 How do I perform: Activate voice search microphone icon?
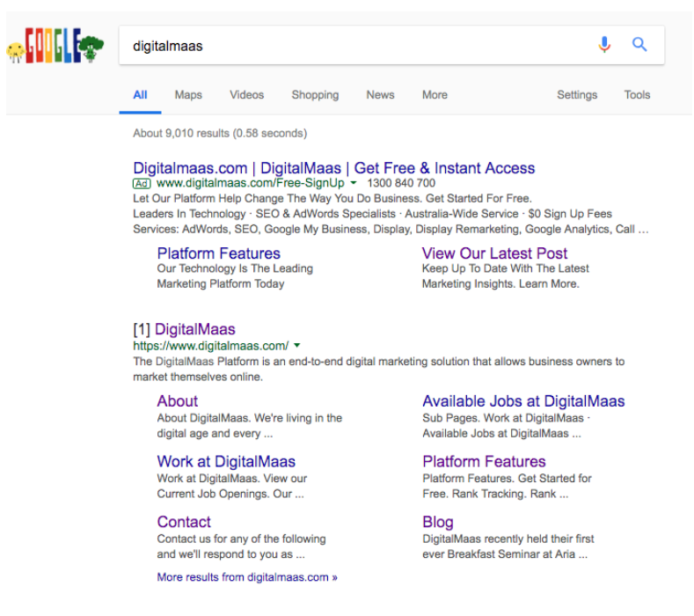[x=604, y=44]
